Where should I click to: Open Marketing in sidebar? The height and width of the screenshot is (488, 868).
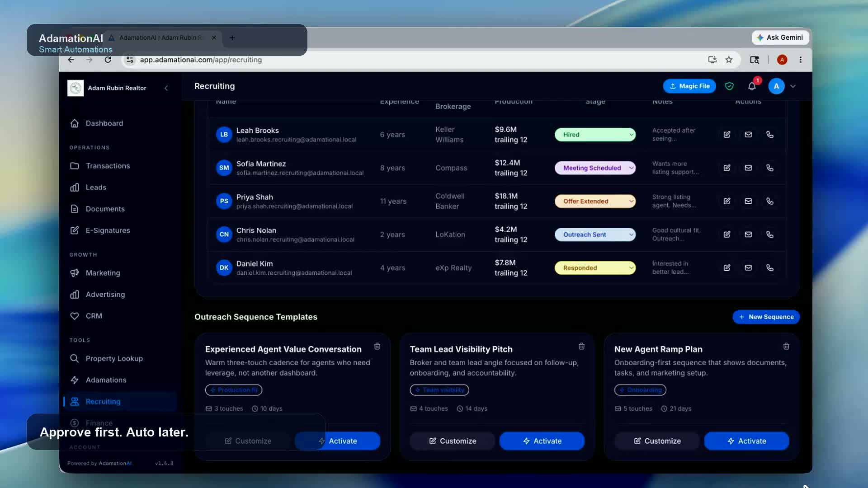[x=120, y=273]
